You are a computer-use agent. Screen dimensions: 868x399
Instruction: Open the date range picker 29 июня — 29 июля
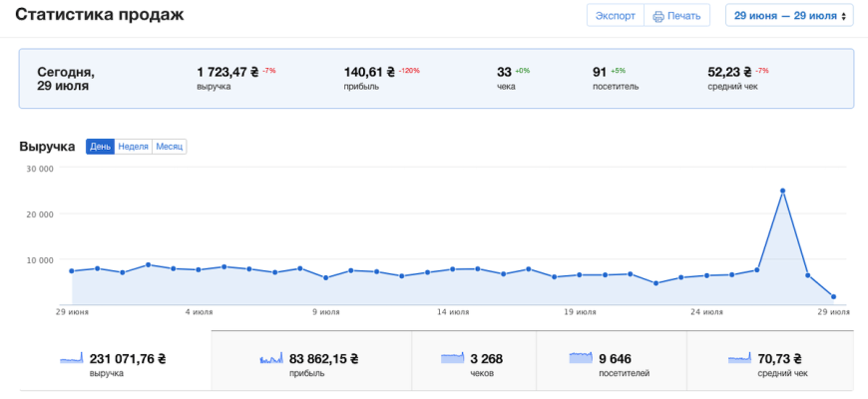pos(788,16)
